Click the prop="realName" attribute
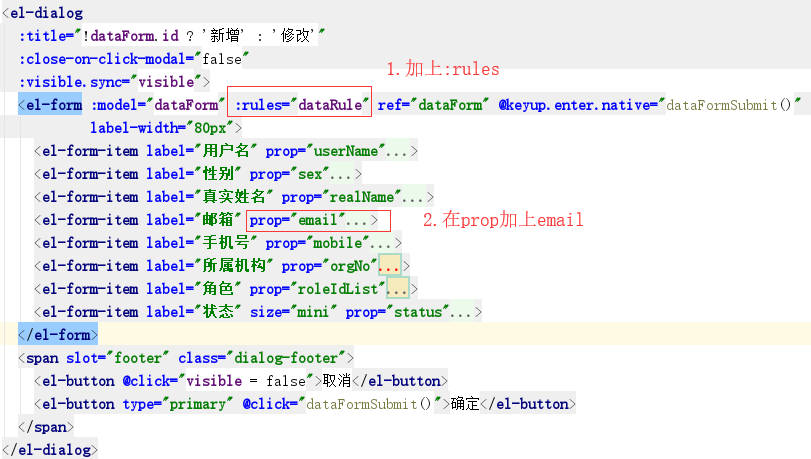The width and height of the screenshot is (811, 459). pos(341,197)
